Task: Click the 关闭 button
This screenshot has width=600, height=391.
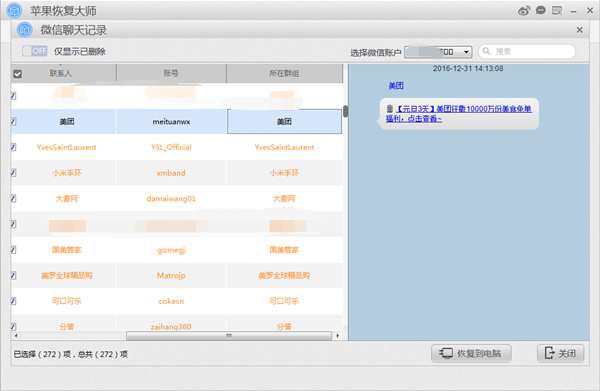Action: pos(561,353)
